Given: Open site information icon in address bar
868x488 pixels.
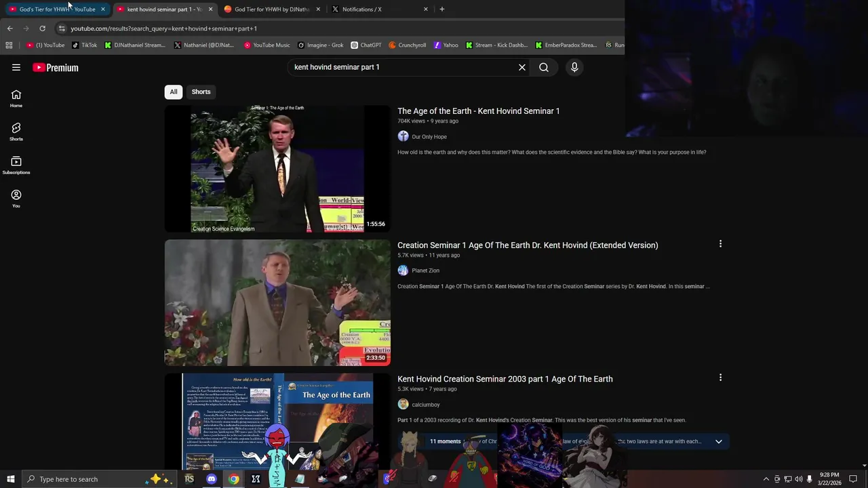Looking at the screenshot, I should click(x=62, y=28).
